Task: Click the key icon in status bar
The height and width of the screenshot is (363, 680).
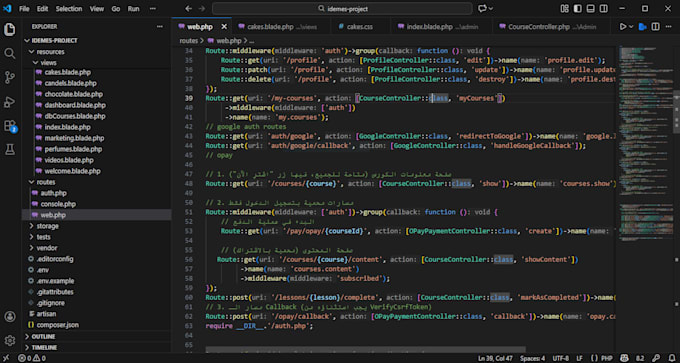Action: pos(657,358)
